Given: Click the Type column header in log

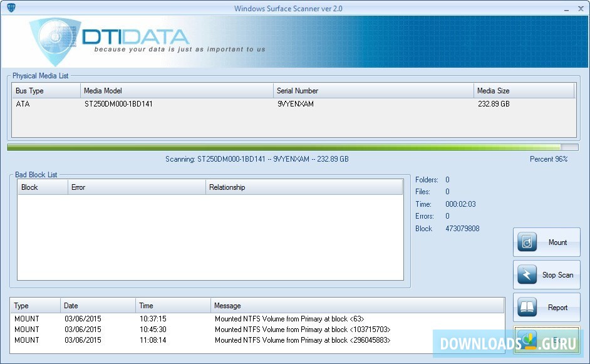Looking at the screenshot, I should (x=35, y=306).
